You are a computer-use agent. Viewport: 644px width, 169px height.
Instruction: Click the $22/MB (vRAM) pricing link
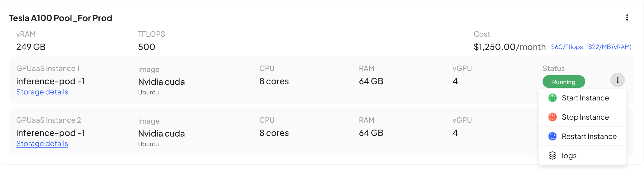609,47
